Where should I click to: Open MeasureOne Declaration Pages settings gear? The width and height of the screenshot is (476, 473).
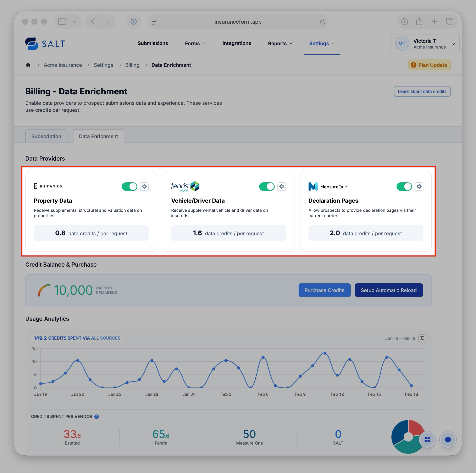[x=419, y=187]
